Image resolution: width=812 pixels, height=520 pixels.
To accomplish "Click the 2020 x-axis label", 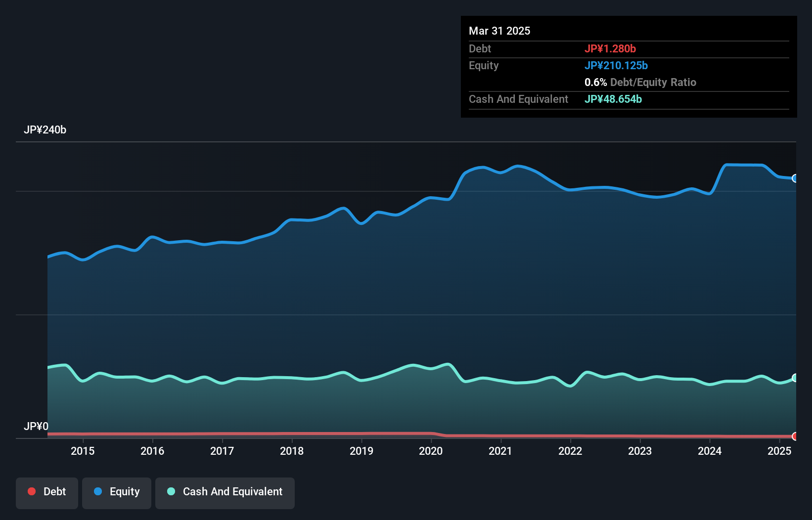I will pyautogui.click(x=431, y=451).
